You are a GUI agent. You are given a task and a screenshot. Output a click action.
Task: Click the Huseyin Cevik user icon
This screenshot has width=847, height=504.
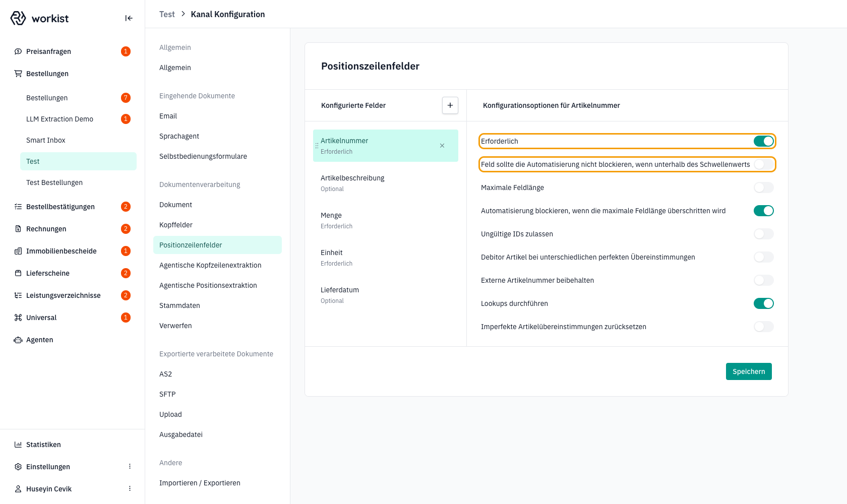pyautogui.click(x=18, y=489)
